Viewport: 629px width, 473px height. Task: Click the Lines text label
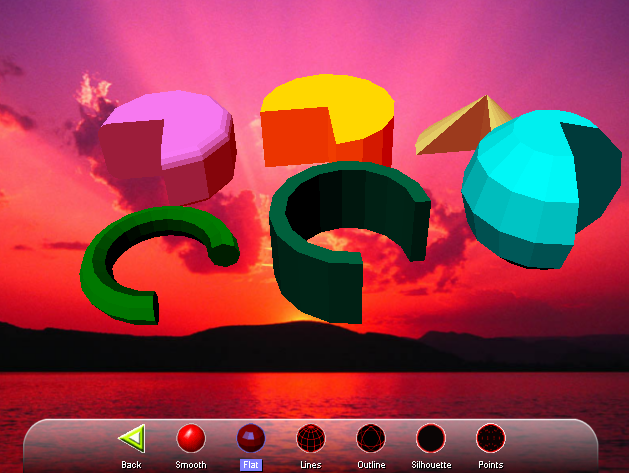coord(311,465)
